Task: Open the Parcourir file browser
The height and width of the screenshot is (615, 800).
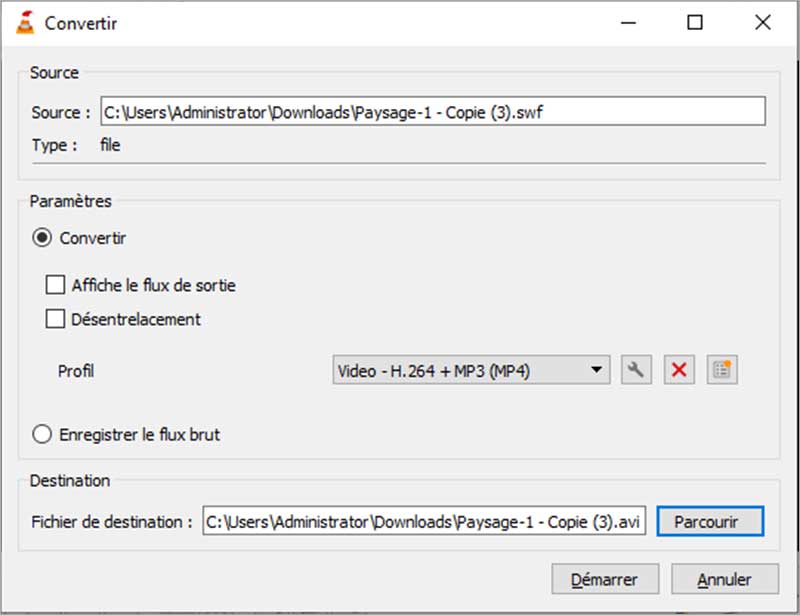Action: (x=710, y=521)
